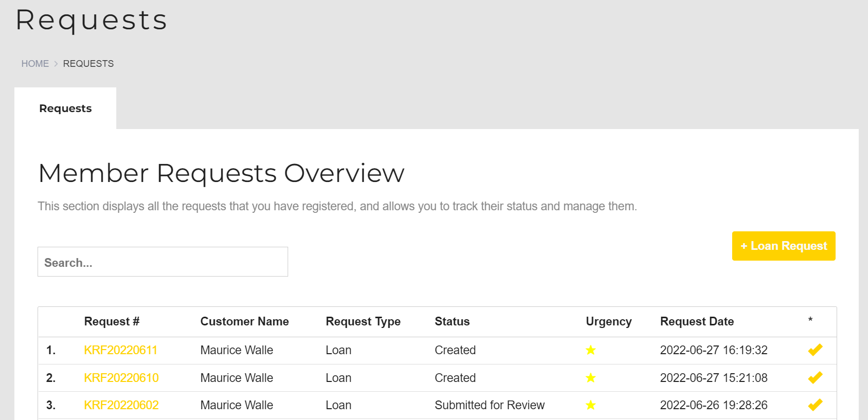
Task: Click urgency star for request KRF20220611
Action: point(590,350)
